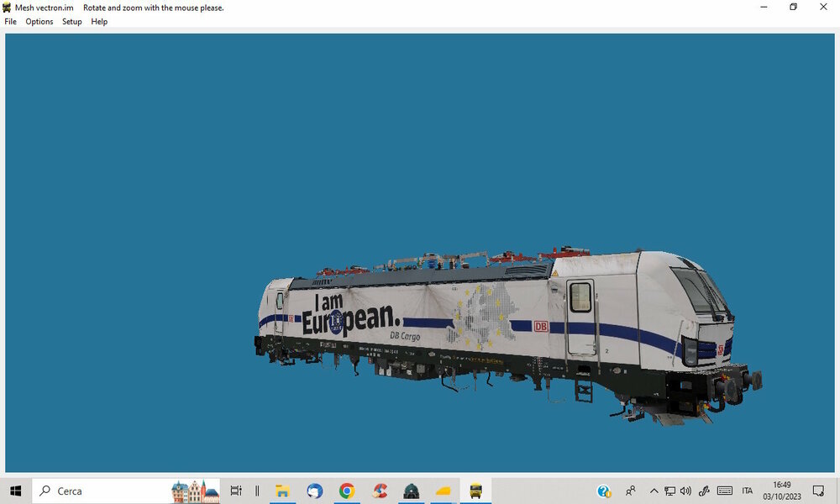The height and width of the screenshot is (504, 840).
Task: Click the blue help icon in system tray
Action: (604, 491)
